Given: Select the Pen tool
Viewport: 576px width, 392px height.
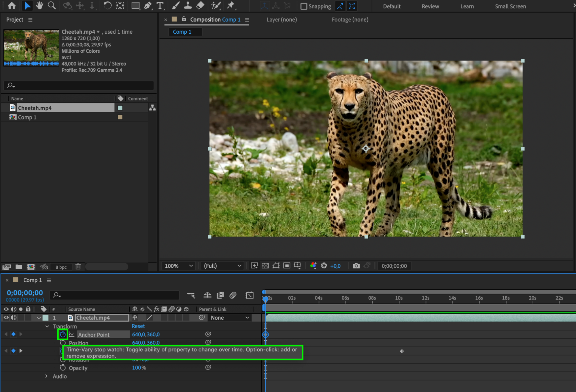Looking at the screenshot, I should tap(148, 5).
